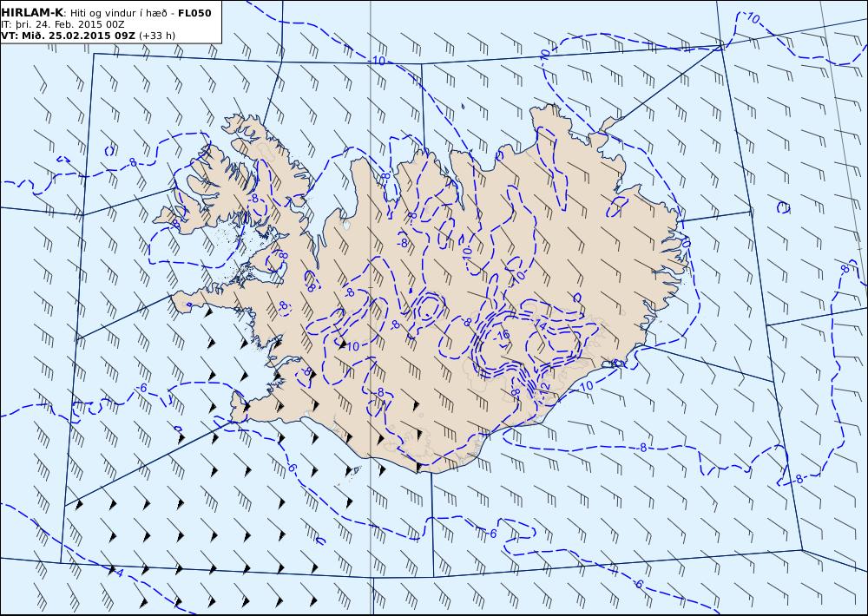
Task: Click the "VT: Mið. 25.02.2015 09Z" valid time
Action: click(68, 36)
